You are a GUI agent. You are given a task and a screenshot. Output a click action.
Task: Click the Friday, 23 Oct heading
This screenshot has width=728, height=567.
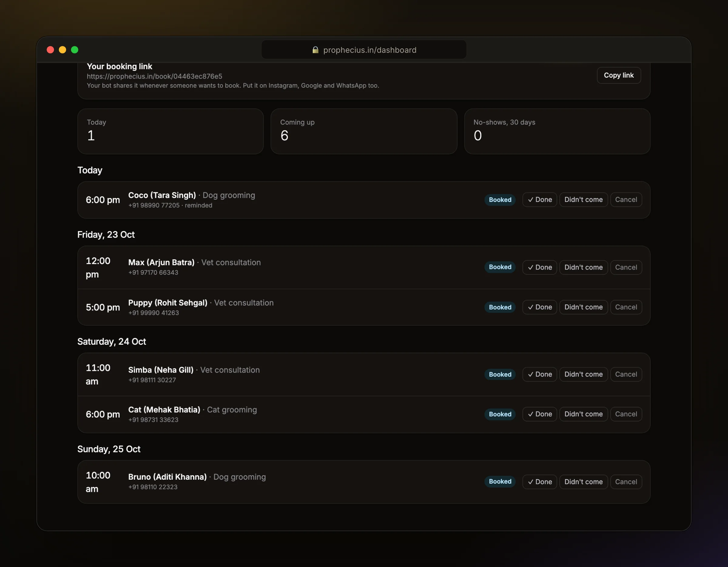tap(106, 235)
